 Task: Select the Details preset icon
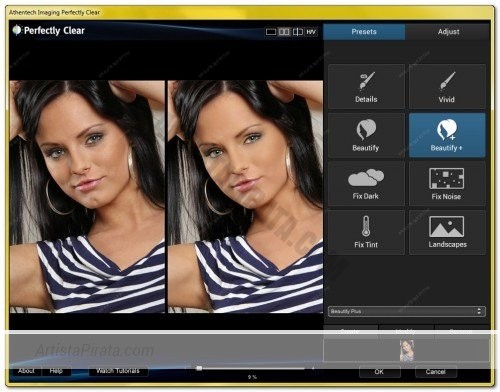coord(366,87)
